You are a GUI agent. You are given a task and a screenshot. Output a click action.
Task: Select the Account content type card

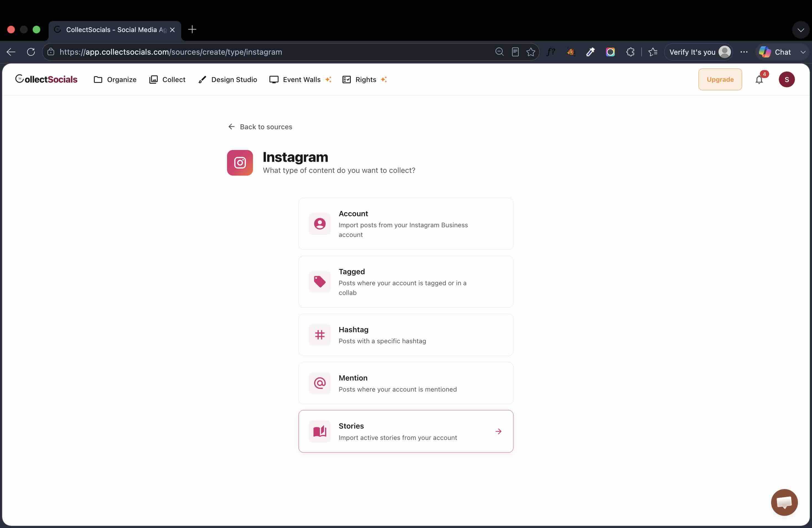(x=406, y=224)
